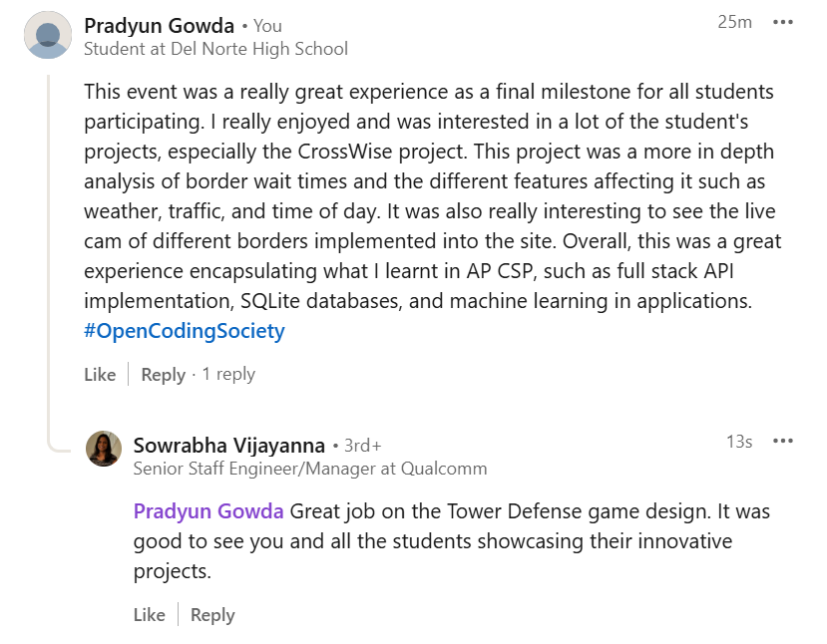Like Sowrabha Vijayanna's reply

tap(150, 615)
